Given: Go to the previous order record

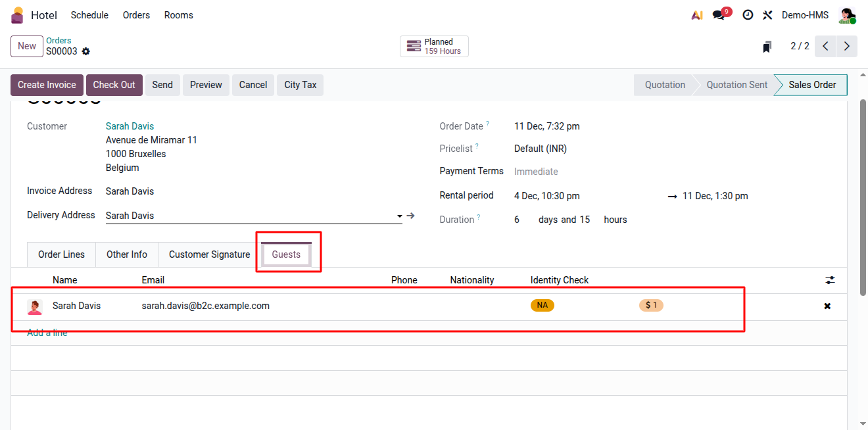Looking at the screenshot, I should (825, 47).
